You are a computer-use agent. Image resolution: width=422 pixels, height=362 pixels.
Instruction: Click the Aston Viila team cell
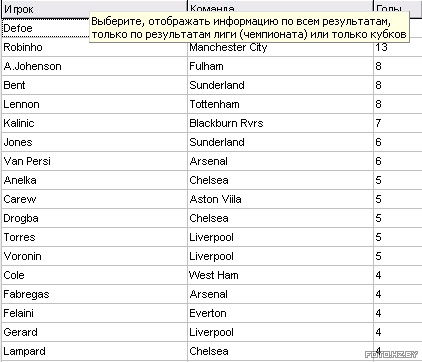click(x=280, y=199)
